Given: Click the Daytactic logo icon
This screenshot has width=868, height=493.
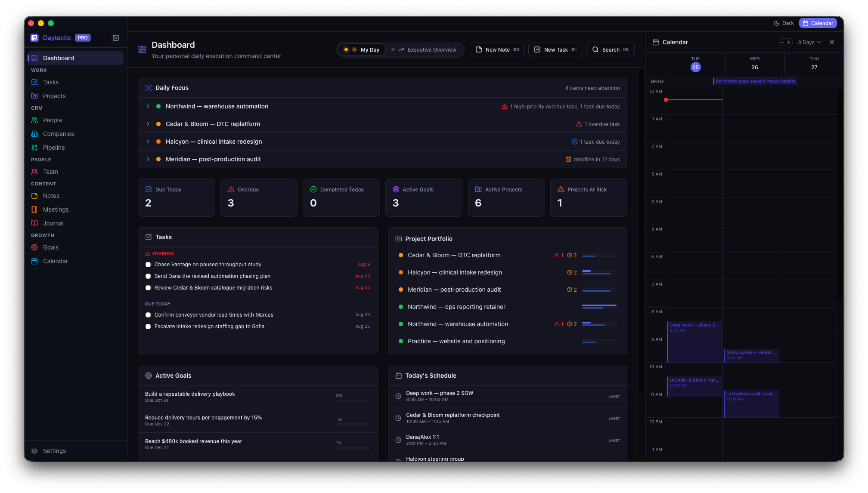Looking at the screenshot, I should 34,38.
